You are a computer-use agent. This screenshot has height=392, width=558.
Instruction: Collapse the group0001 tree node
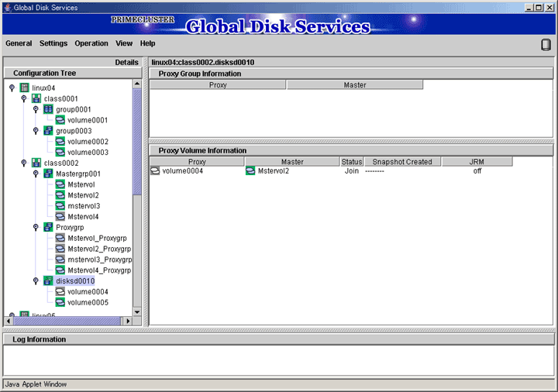pyautogui.click(x=36, y=109)
